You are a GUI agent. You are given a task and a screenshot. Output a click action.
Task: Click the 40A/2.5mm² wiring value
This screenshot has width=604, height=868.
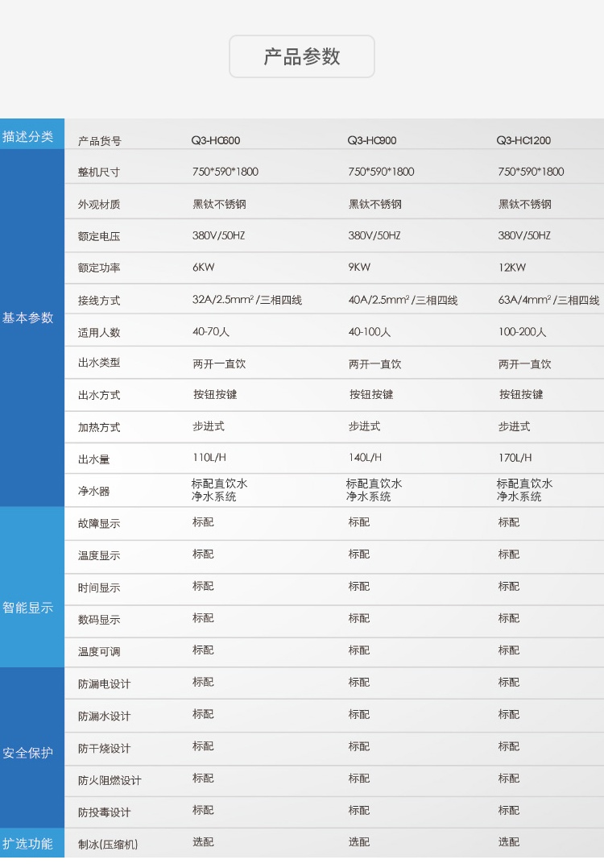403,300
